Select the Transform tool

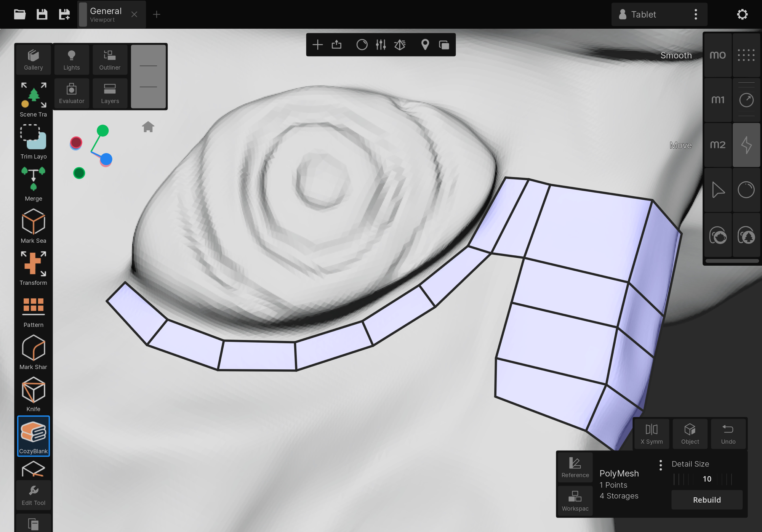pos(34,268)
